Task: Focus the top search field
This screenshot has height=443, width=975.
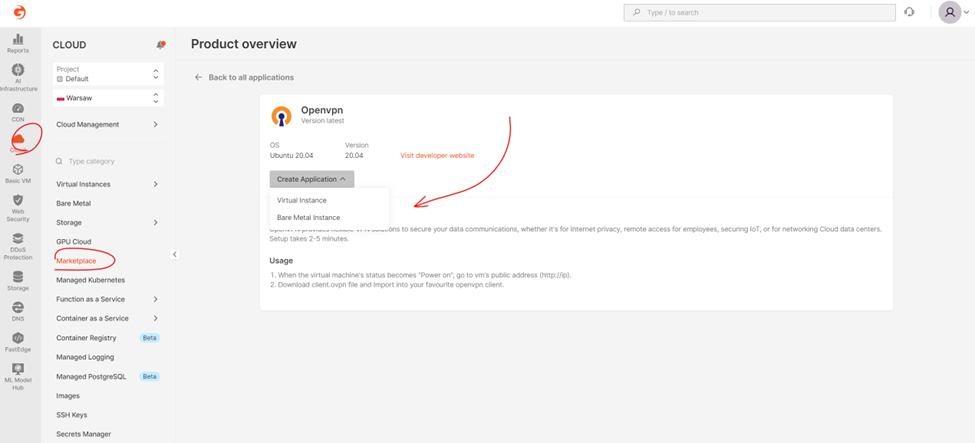Action: pyautogui.click(x=760, y=12)
